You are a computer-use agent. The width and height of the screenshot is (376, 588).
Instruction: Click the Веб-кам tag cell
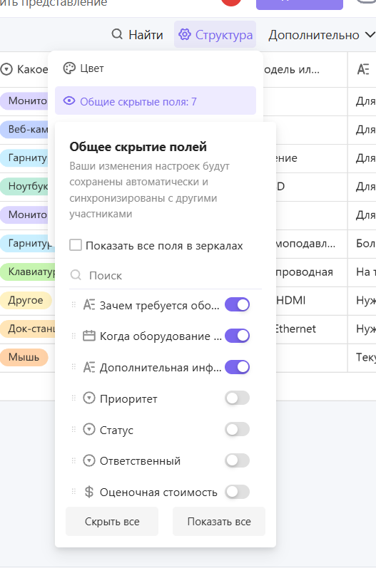click(25, 129)
